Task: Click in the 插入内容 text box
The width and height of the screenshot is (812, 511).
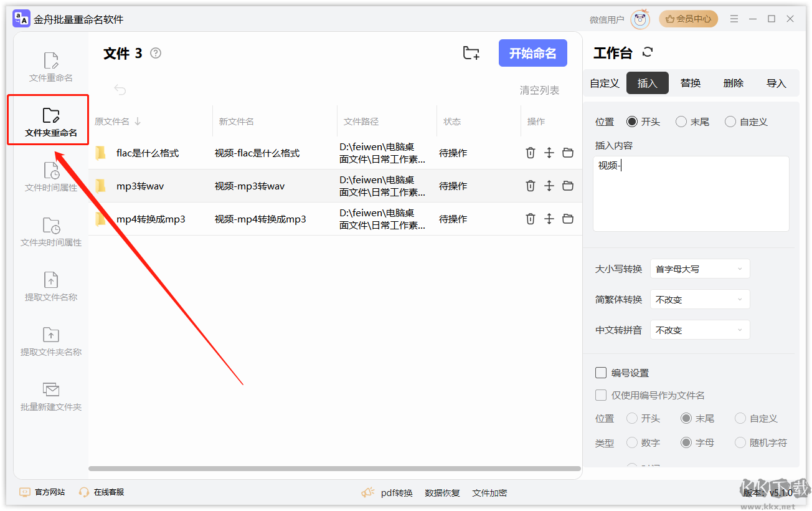Action: (x=691, y=193)
